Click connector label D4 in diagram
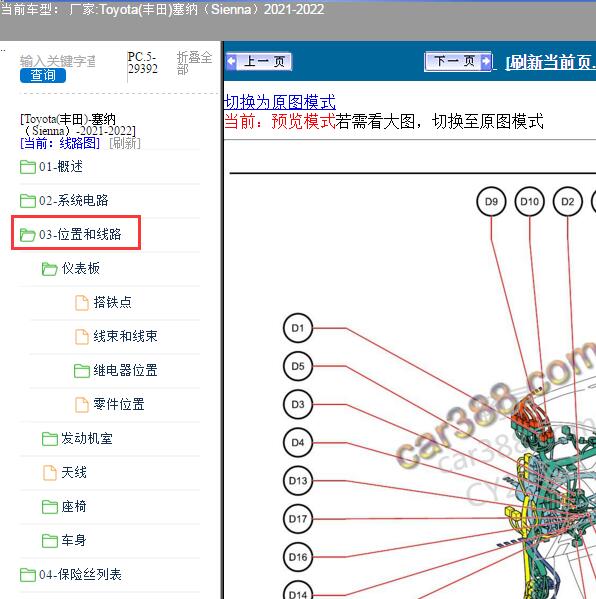 298,442
